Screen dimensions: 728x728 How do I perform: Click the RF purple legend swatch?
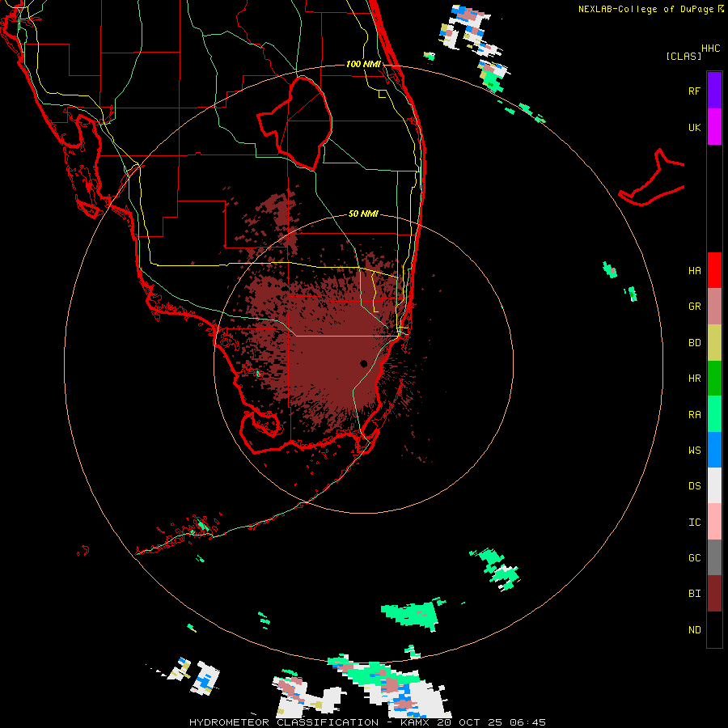[714, 91]
